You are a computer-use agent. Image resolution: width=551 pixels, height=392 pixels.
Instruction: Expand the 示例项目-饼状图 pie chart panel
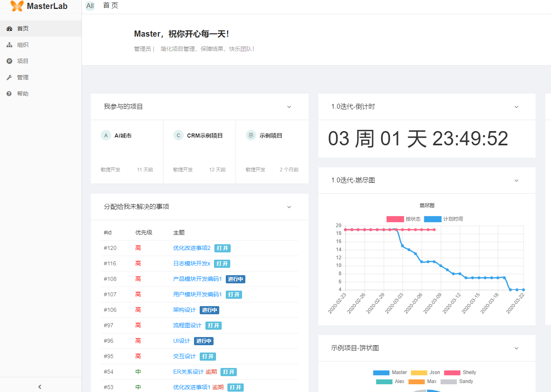(x=516, y=348)
